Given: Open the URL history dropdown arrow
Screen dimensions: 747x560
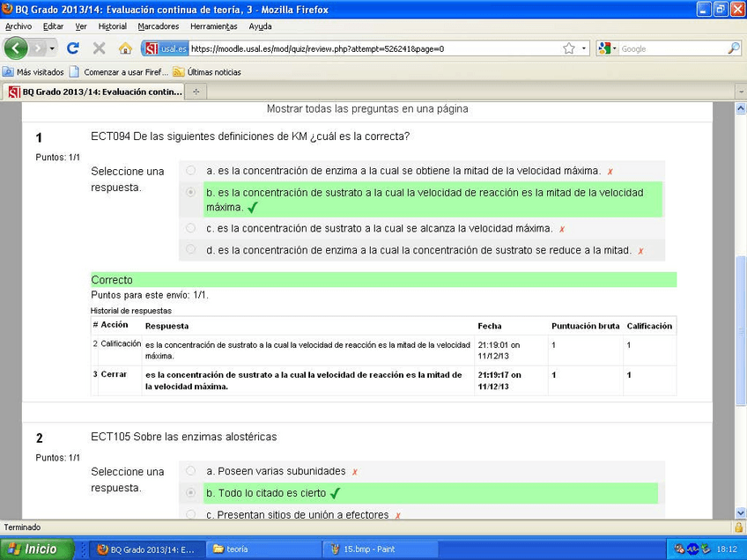Looking at the screenshot, I should (x=584, y=48).
